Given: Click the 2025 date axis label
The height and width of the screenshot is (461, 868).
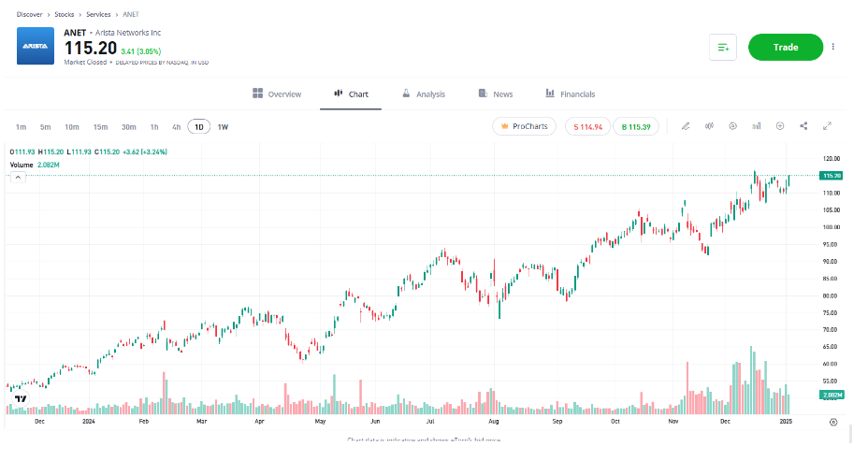Looking at the screenshot, I should click(x=786, y=421).
